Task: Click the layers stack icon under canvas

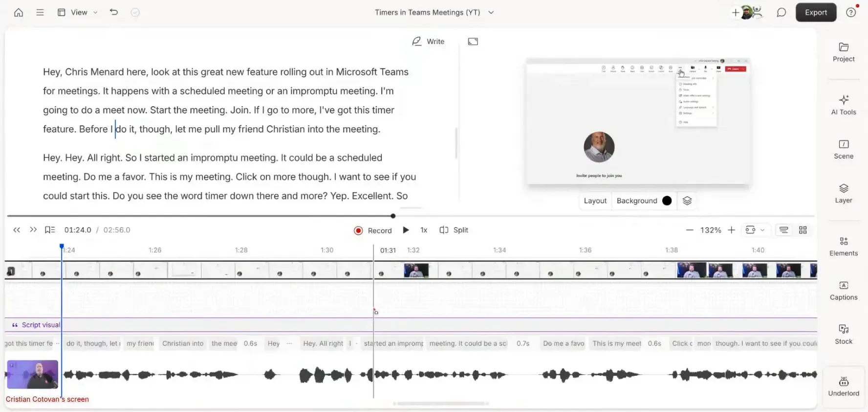Action: click(x=687, y=201)
